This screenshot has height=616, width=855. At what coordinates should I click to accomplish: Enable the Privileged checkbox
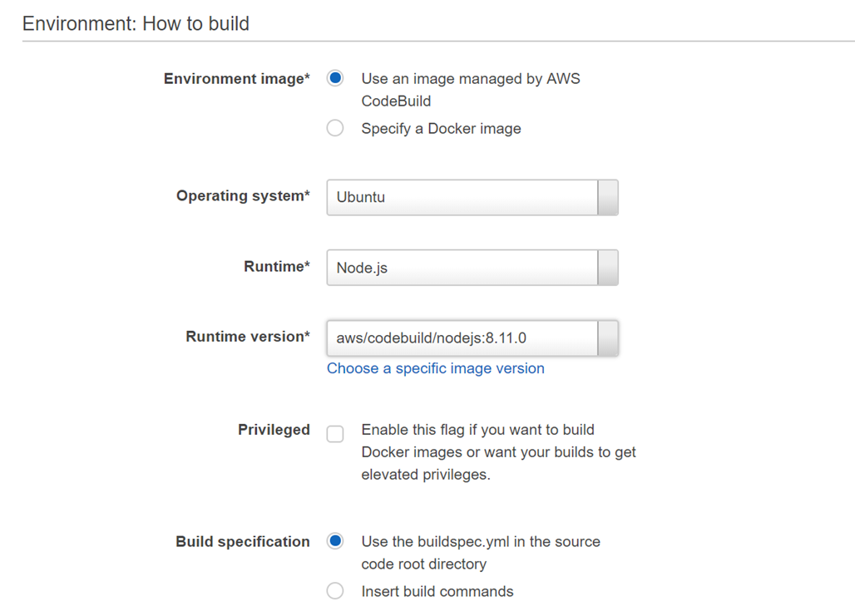tap(335, 434)
